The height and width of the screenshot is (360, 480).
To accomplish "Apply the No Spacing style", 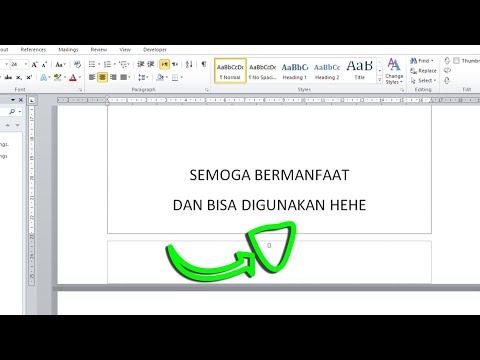I will coord(263,71).
